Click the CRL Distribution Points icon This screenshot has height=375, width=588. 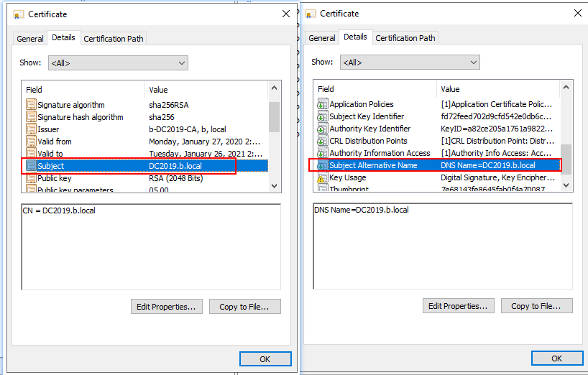(x=322, y=141)
